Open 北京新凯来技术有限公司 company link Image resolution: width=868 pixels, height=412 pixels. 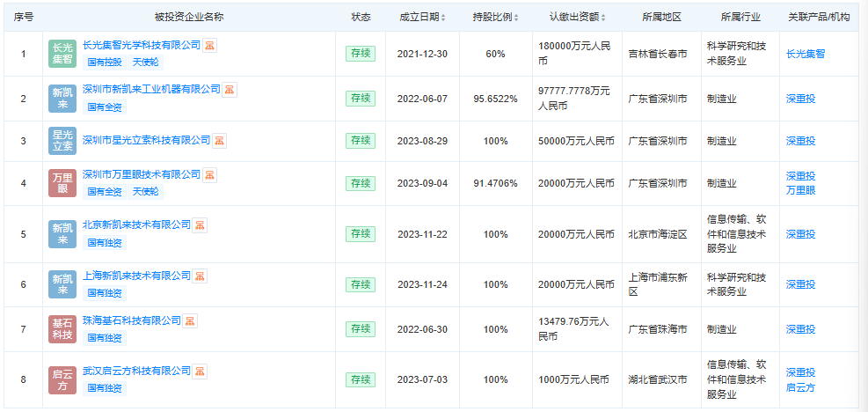[x=136, y=224]
